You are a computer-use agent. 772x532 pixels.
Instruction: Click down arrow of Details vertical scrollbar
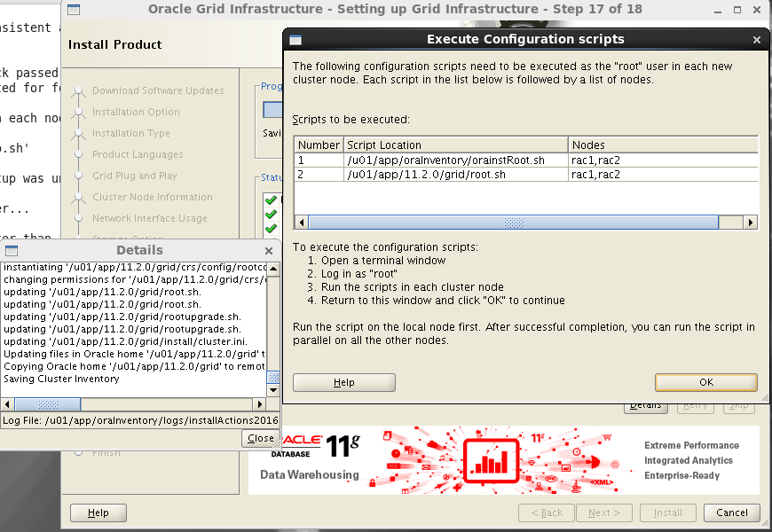(x=273, y=390)
